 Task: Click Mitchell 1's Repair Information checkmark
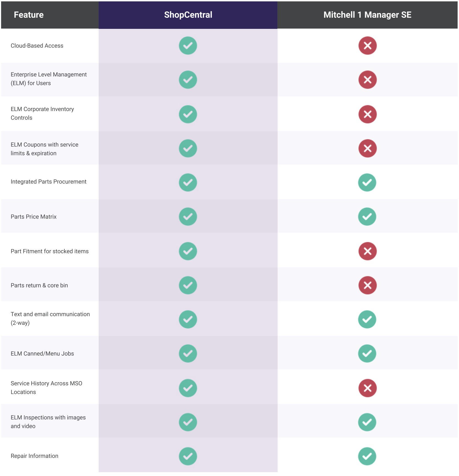[367, 456]
